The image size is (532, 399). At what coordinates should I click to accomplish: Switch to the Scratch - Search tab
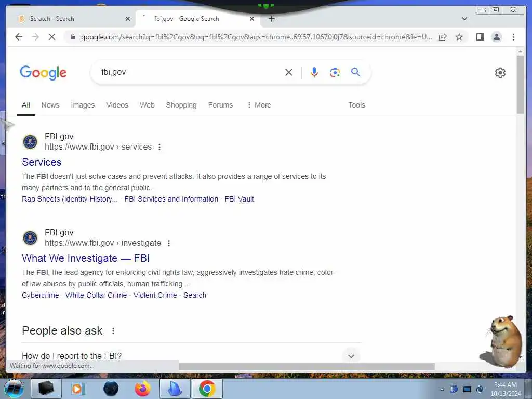[x=71, y=19]
